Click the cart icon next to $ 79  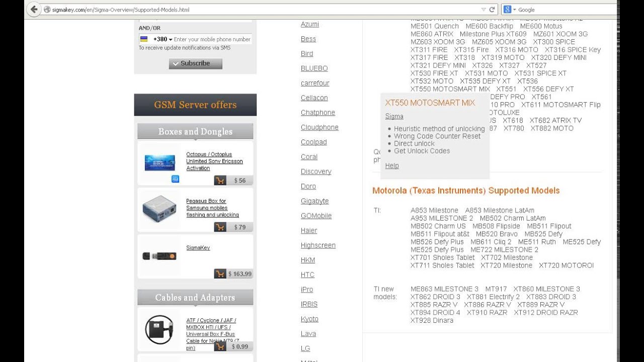pos(220,227)
